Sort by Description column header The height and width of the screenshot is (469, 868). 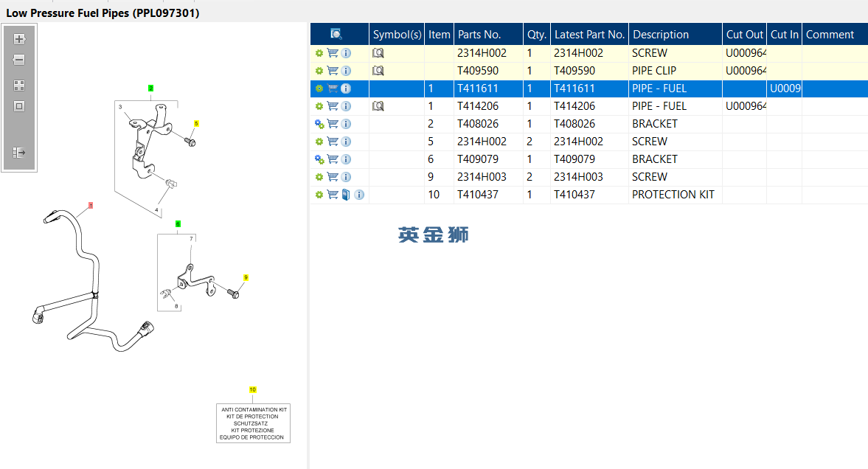(x=676, y=35)
